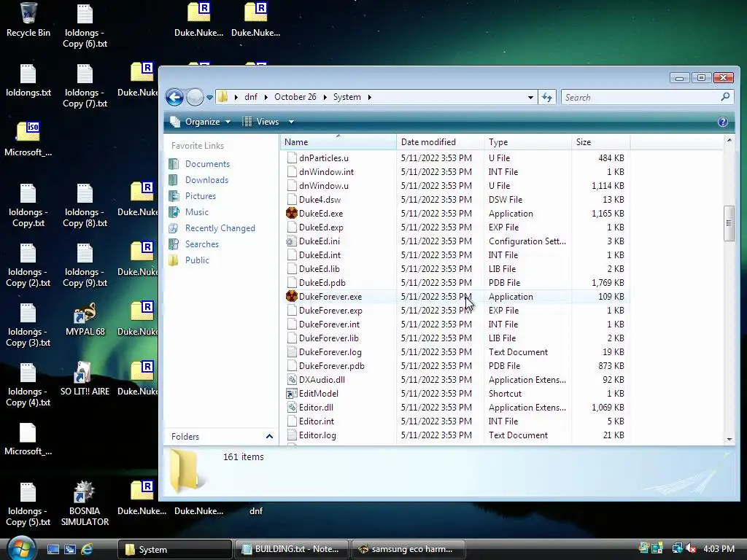
Task: Click the file list vertical scrollbar thumb
Action: coord(729,223)
